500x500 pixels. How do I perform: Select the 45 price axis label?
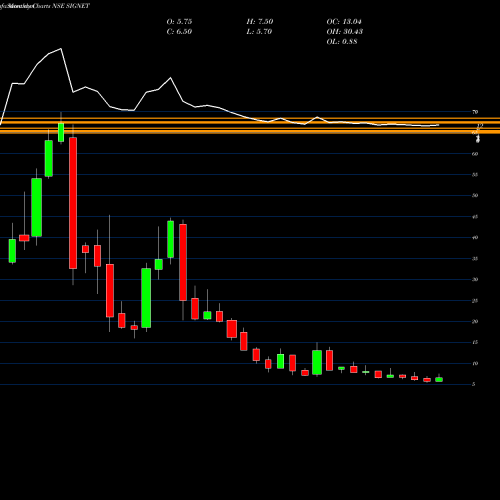[475, 217]
